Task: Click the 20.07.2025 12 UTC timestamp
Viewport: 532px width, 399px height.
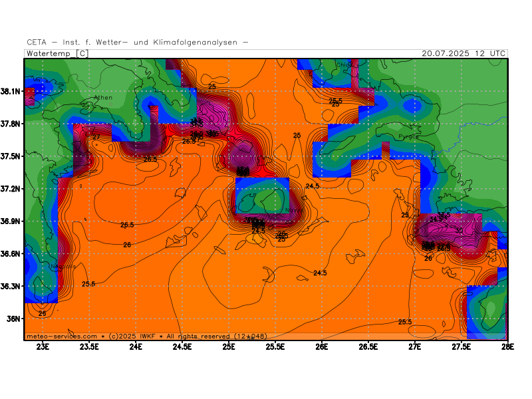Action: pyautogui.click(x=464, y=54)
